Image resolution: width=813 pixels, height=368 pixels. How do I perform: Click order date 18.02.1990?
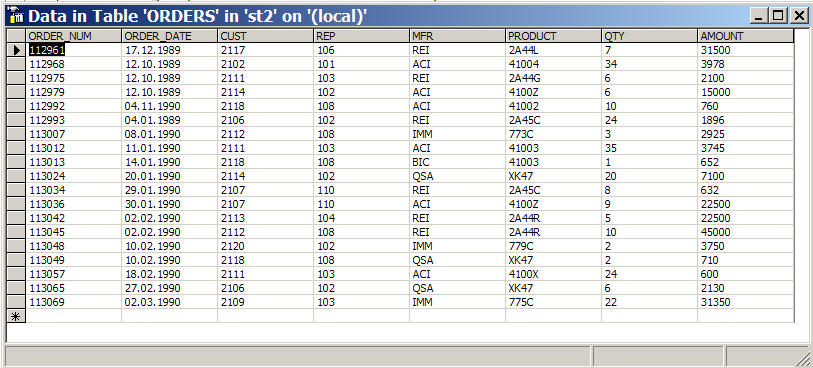coord(170,274)
